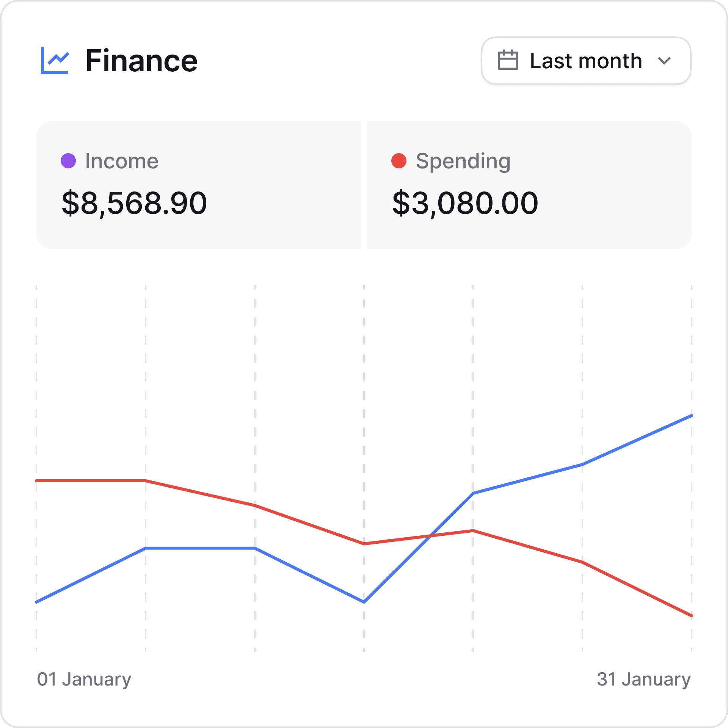
Task: Click the Finance line chart icon
Action: tap(55, 61)
